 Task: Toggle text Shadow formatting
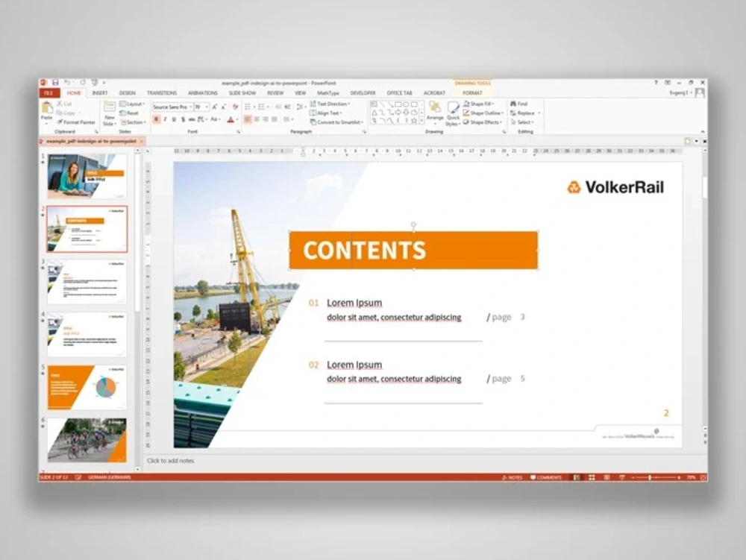183,119
